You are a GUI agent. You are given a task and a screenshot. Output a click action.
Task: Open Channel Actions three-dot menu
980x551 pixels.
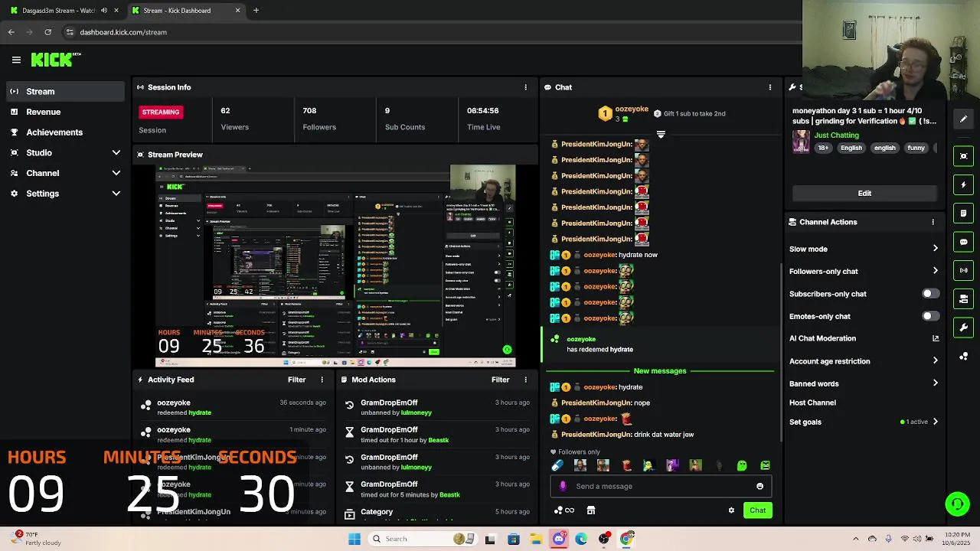pos(933,222)
